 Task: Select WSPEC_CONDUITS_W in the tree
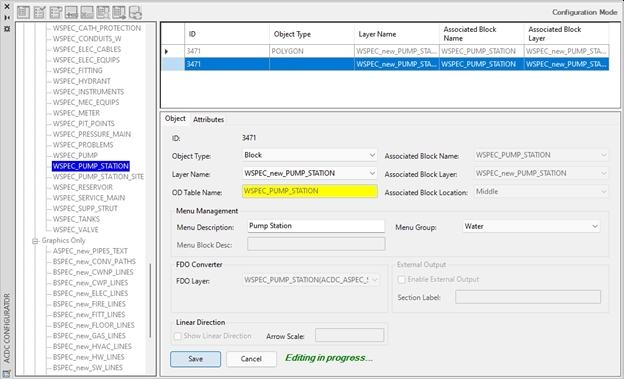click(x=87, y=39)
